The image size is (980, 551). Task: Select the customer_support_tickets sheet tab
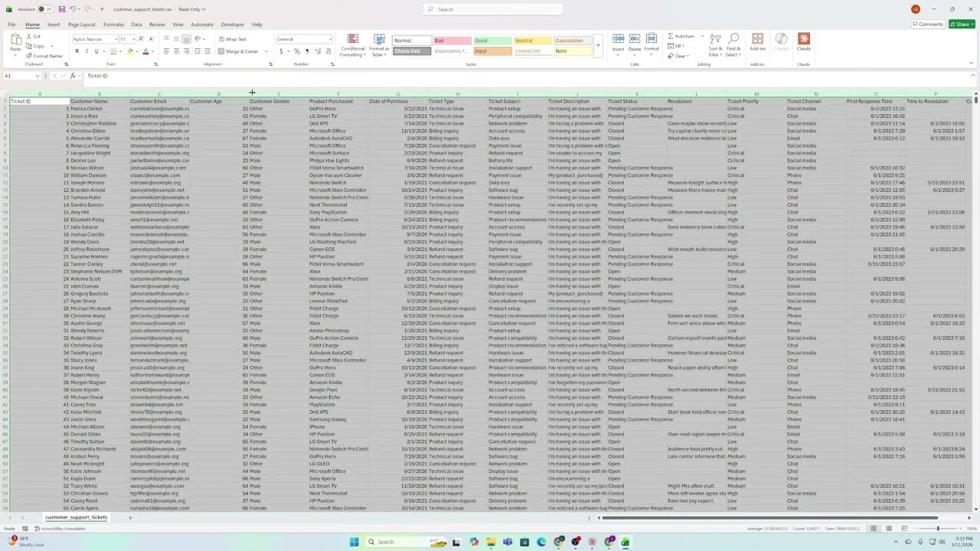point(76,517)
